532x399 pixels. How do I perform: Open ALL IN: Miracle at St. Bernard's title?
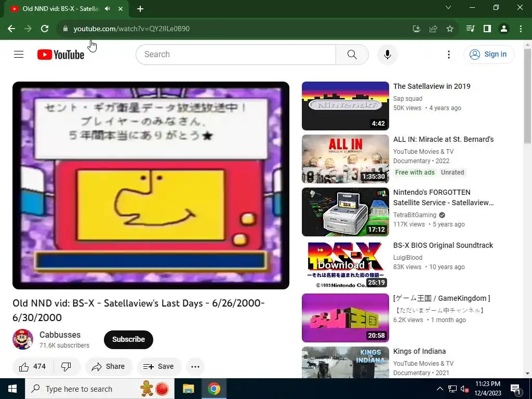(443, 139)
